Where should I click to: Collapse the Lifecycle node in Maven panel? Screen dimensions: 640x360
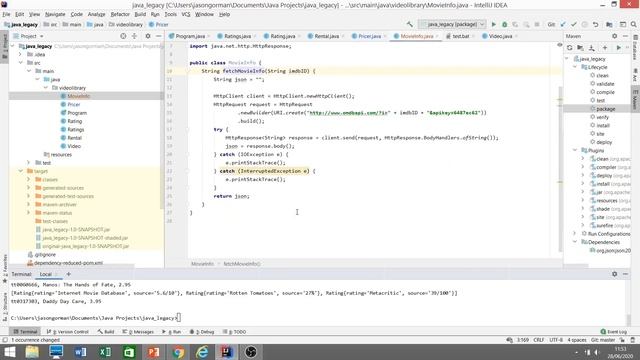click(x=575, y=67)
